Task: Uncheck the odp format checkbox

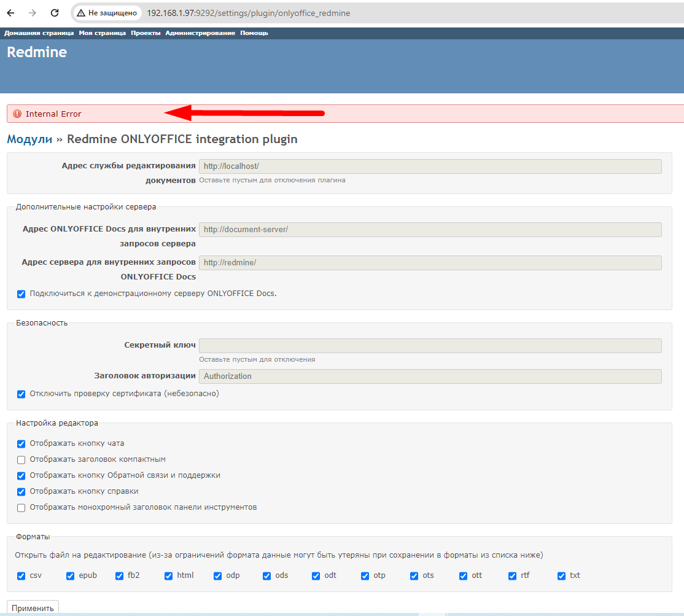Action: click(x=218, y=576)
